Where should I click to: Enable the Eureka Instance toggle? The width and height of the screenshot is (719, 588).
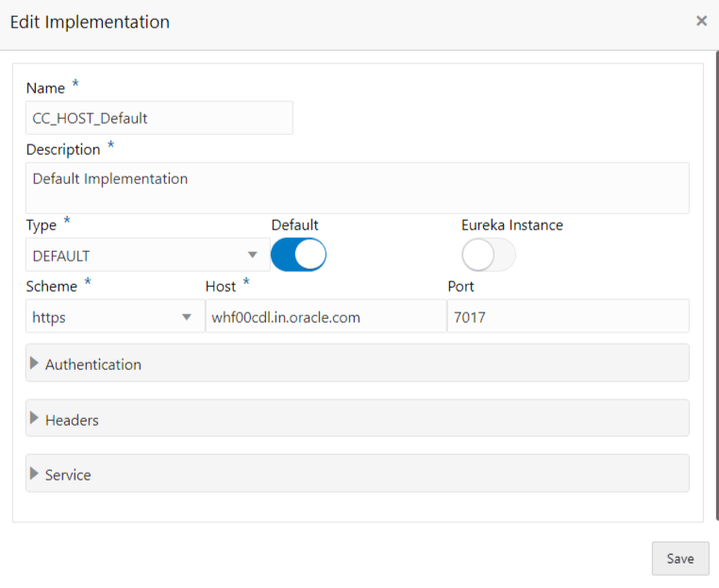[x=488, y=255]
